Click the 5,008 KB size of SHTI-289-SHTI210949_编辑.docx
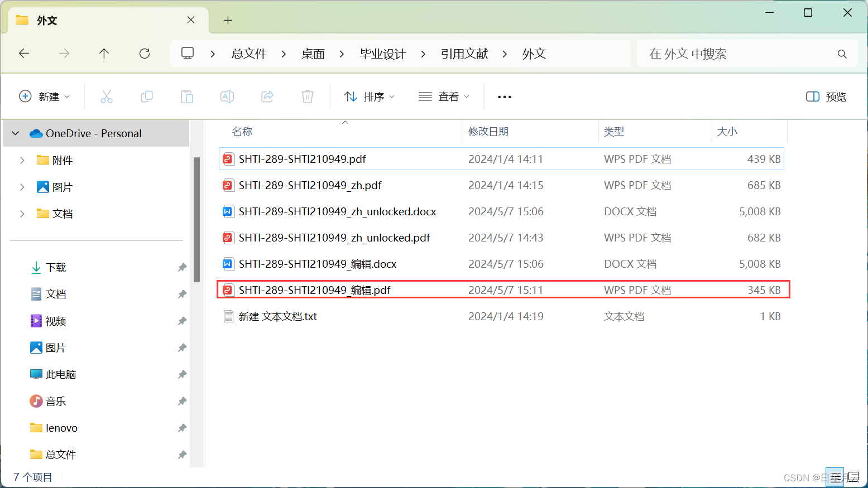The image size is (868, 488). pyautogui.click(x=760, y=264)
